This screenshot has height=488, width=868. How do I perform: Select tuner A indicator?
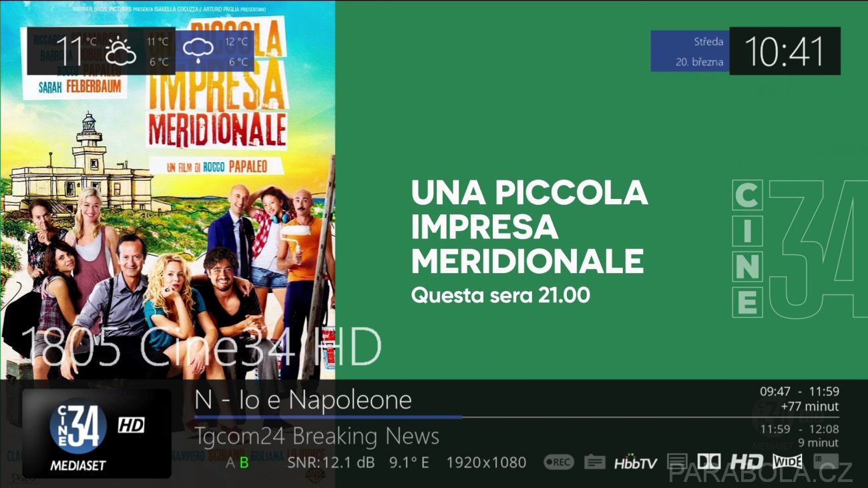230,463
